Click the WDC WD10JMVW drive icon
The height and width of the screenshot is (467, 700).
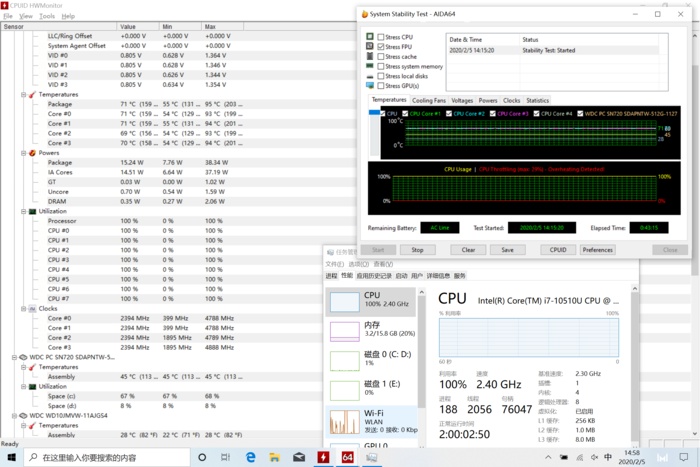[23, 416]
